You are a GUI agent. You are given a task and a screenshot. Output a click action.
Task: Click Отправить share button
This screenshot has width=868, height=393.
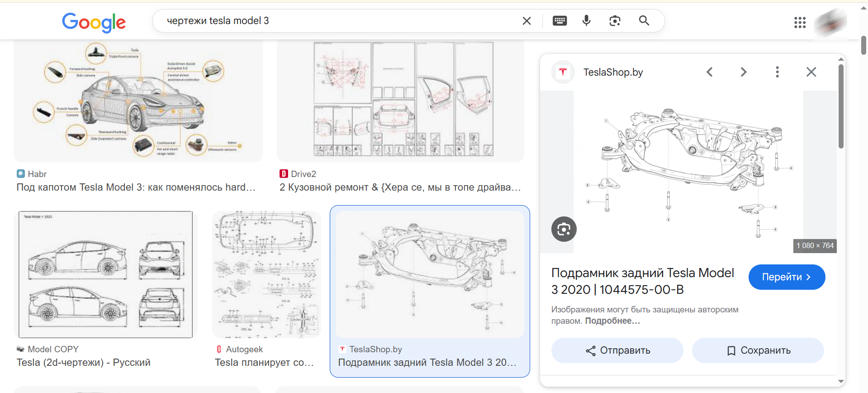(x=617, y=350)
